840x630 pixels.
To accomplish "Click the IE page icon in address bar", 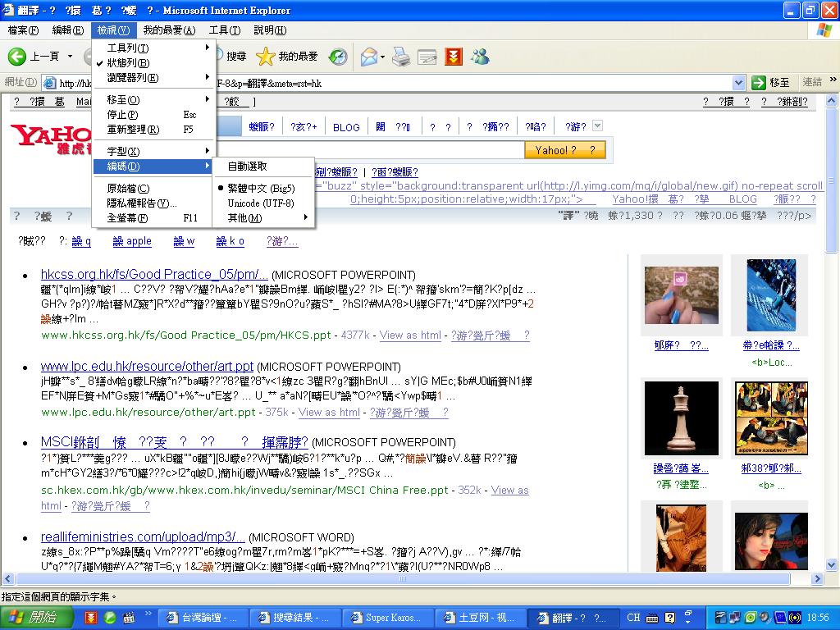I will (49, 83).
